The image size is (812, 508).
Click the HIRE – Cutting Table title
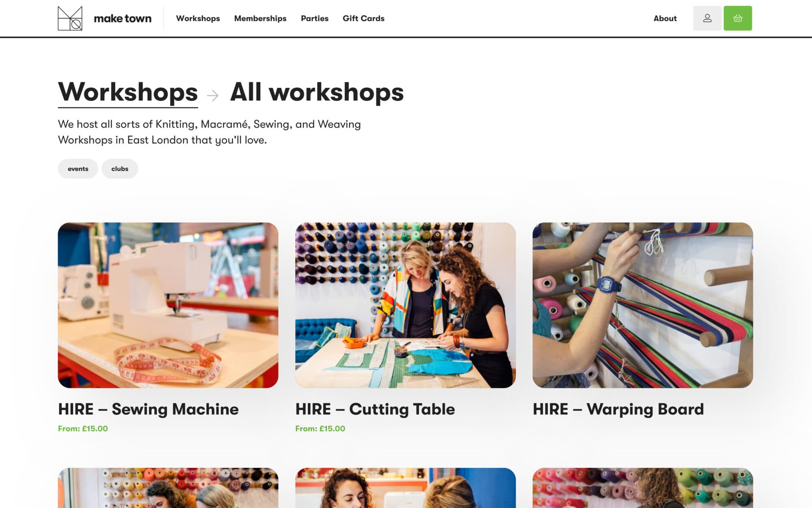375,409
